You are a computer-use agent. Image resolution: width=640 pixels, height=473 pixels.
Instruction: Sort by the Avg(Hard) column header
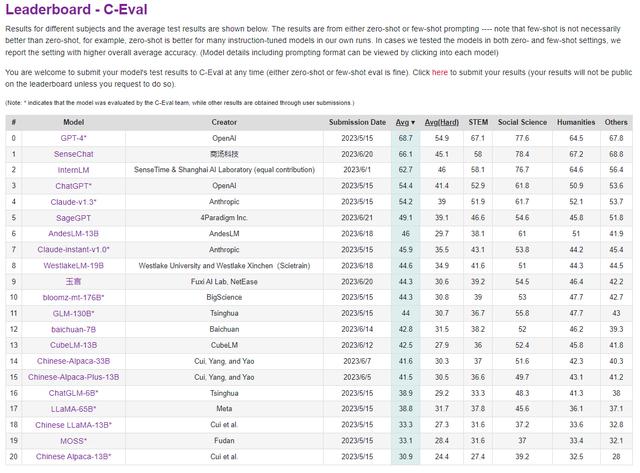(x=442, y=122)
